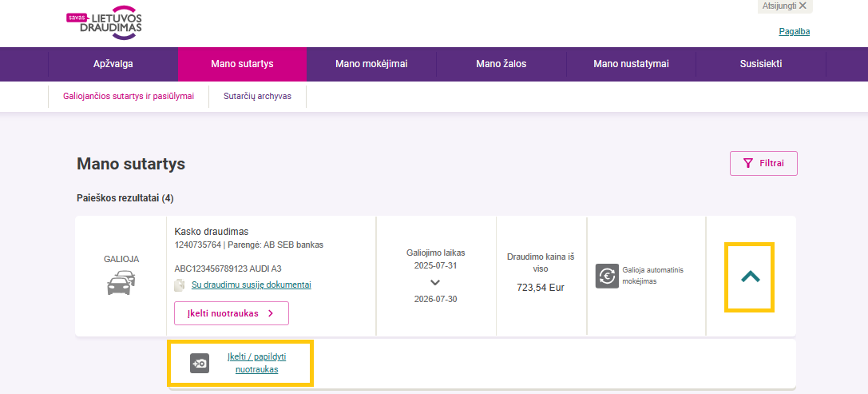Switch to Mano nustatymai tab
Viewport: 868px width, 394px height.
631,64
